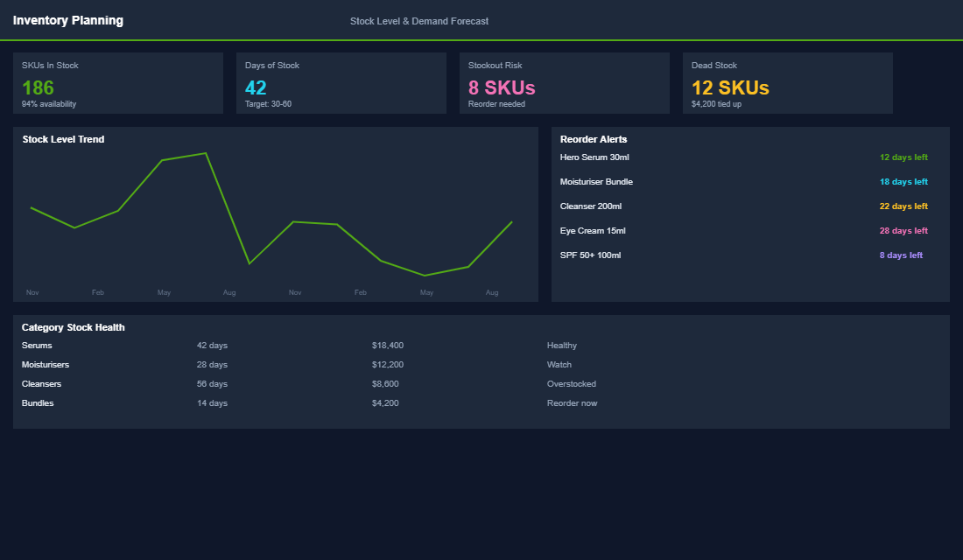Select the Serums category row

coord(37,346)
